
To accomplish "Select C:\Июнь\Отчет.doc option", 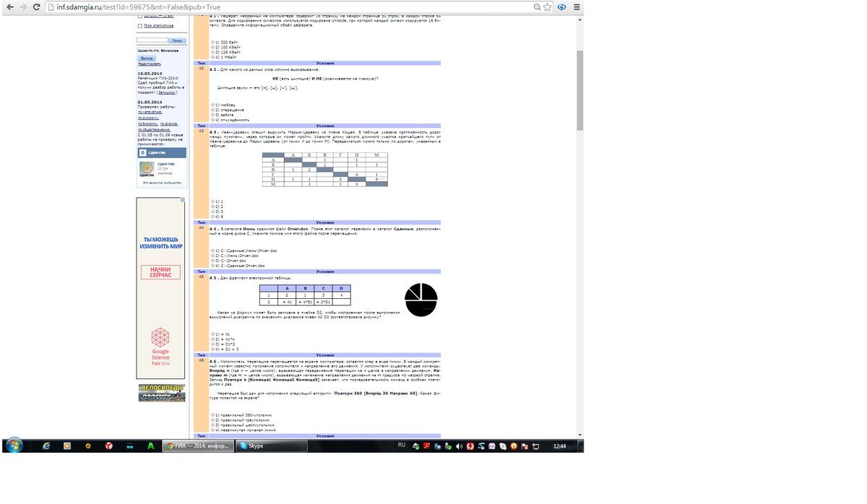I will click(214, 256).
